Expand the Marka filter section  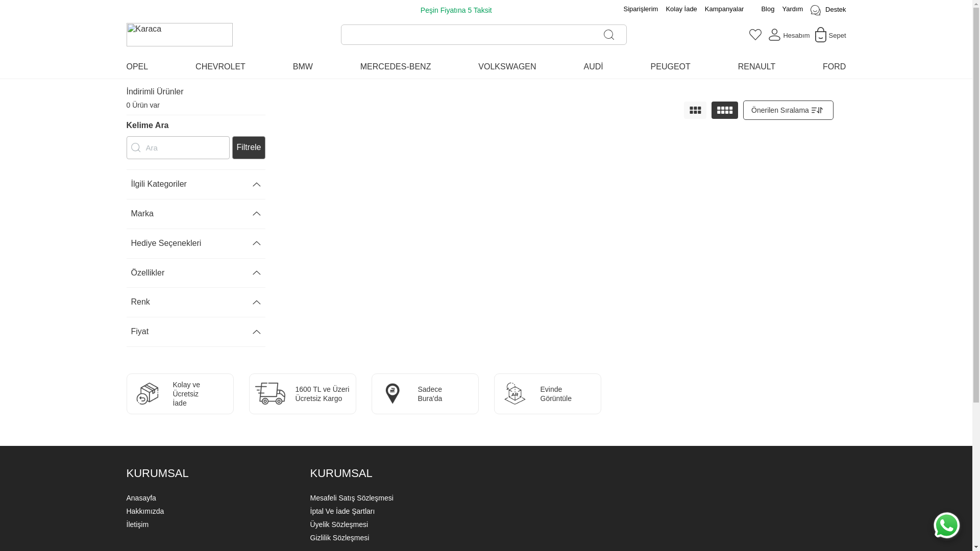[x=195, y=214]
